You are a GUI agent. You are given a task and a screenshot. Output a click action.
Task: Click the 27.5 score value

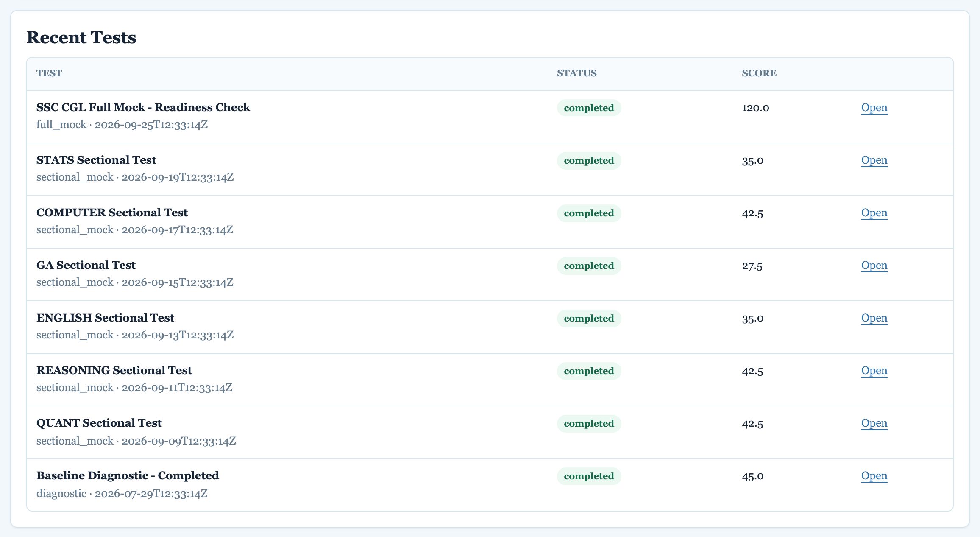tap(752, 266)
